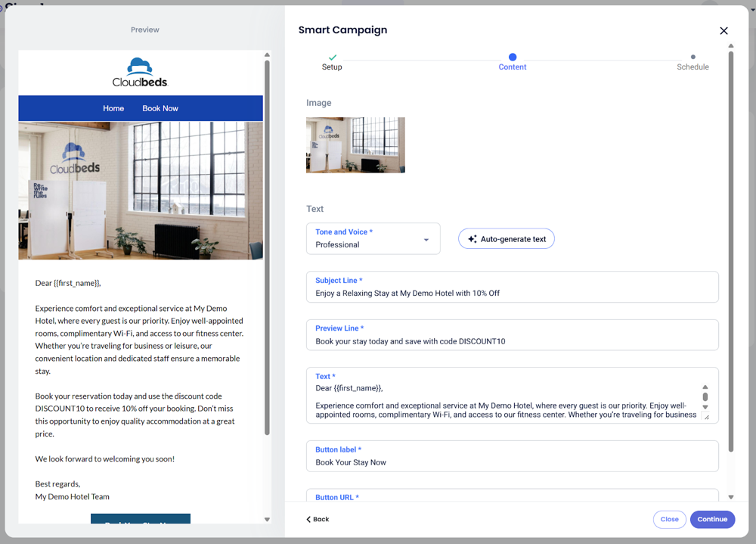Screen dimensions: 756x544
Task: Click the Text field resize handle
Action: (706, 417)
